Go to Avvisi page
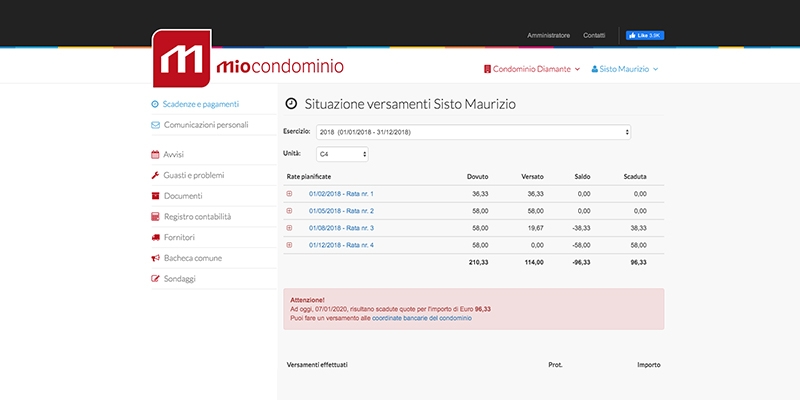This screenshot has height=400, width=800. point(173,155)
